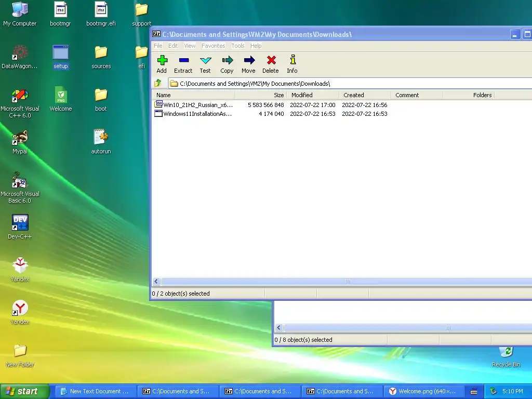Screen dimensions: 532x399
Task: Select bootmgr.efi desktop file
Action: (101, 14)
